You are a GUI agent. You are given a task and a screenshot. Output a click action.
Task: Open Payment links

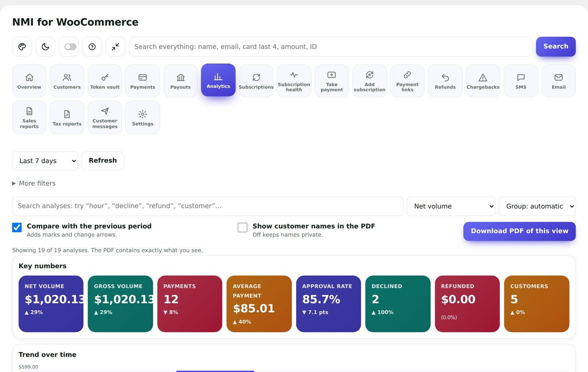[x=407, y=81]
